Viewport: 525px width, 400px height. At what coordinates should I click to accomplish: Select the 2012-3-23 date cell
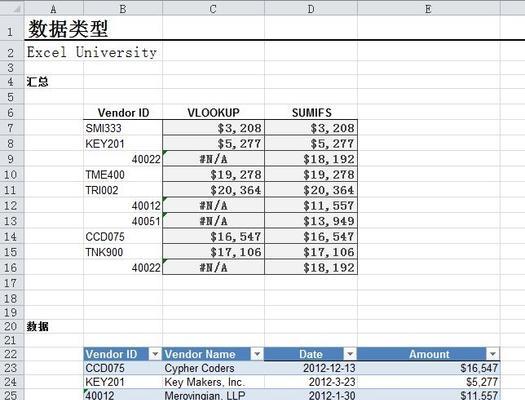pos(311,382)
